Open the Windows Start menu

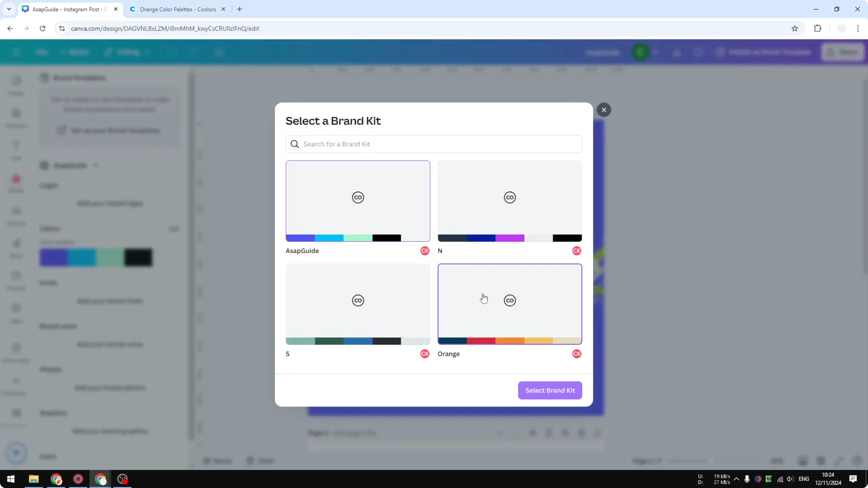(11, 479)
